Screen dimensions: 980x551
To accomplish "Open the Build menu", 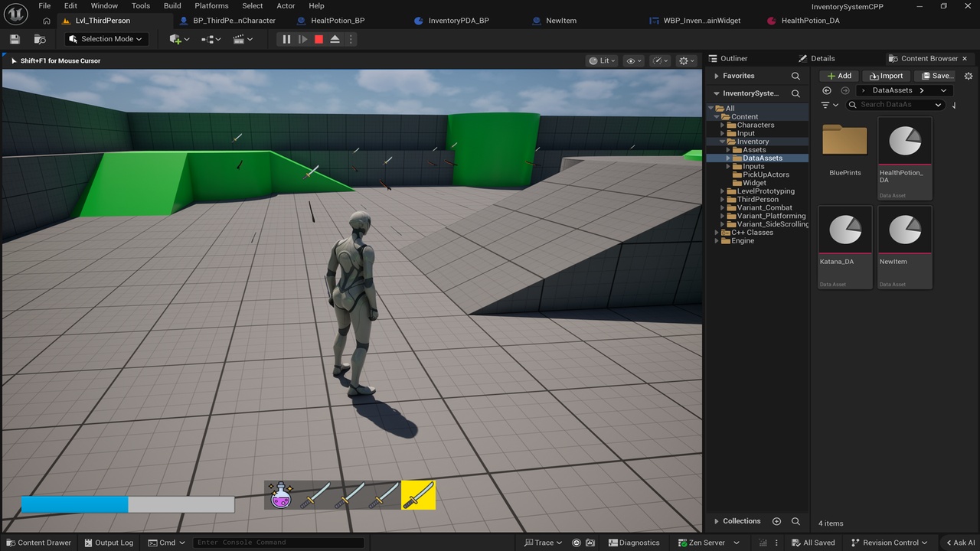I will pos(172,5).
